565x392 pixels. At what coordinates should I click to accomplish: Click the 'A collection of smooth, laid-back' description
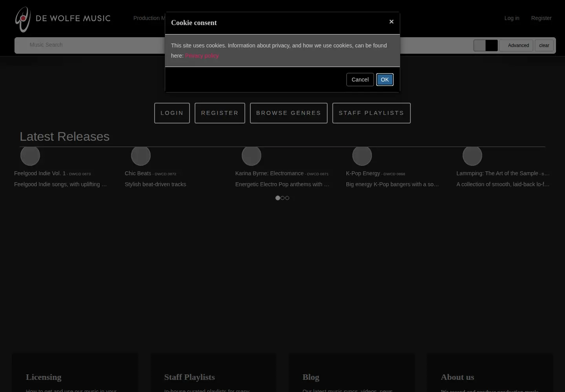503,184
